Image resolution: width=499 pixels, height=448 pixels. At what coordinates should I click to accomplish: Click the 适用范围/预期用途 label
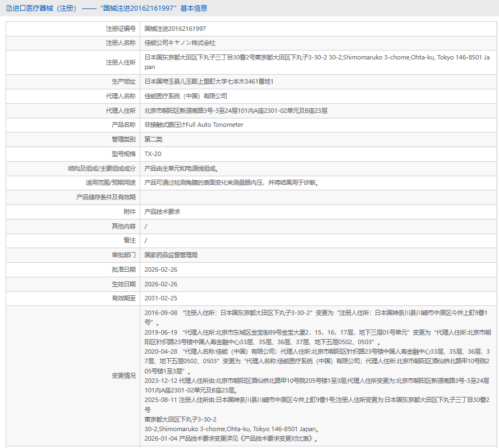point(111,183)
